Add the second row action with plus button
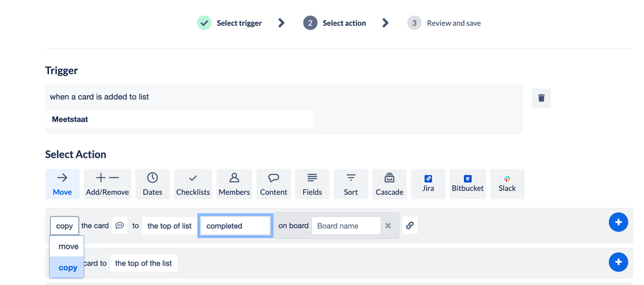Viewport: 644px width, 285px height. (x=619, y=262)
